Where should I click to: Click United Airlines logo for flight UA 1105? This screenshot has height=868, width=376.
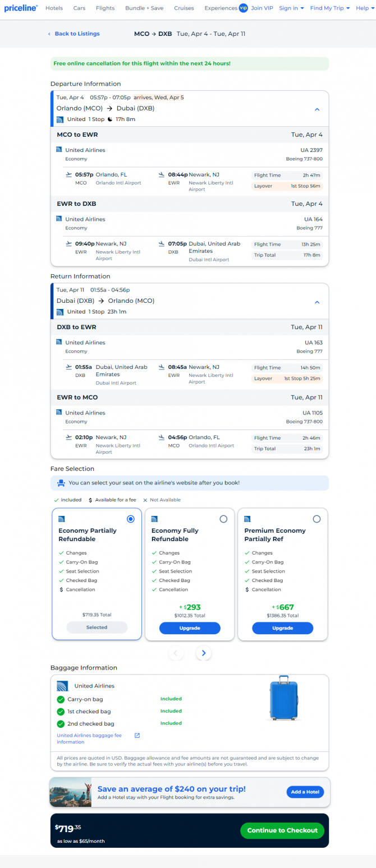click(x=59, y=412)
